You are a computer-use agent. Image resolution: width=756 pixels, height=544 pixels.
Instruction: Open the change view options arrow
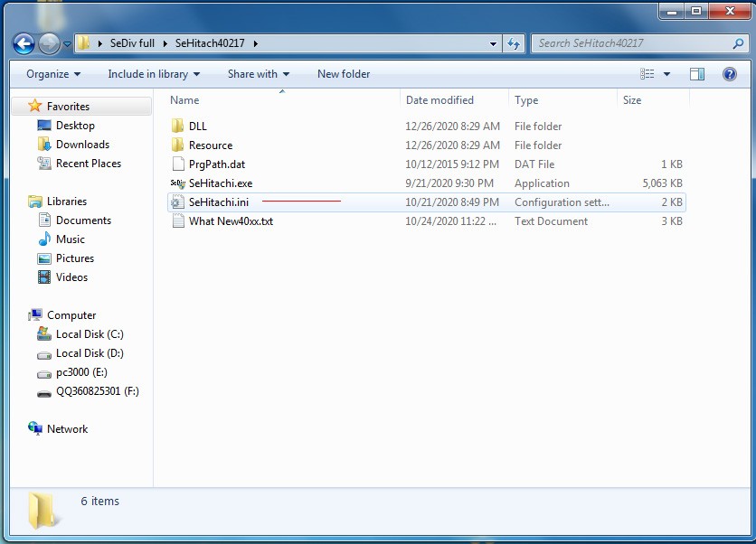[667, 74]
